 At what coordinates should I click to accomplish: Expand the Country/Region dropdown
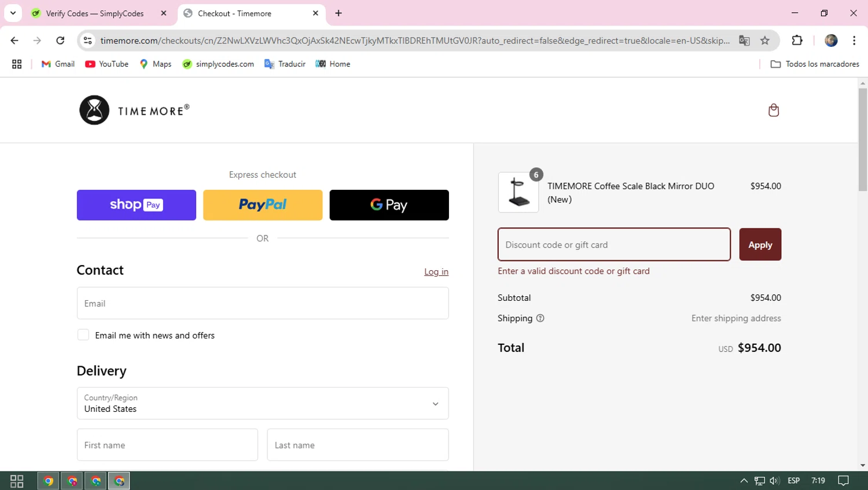pyautogui.click(x=263, y=403)
